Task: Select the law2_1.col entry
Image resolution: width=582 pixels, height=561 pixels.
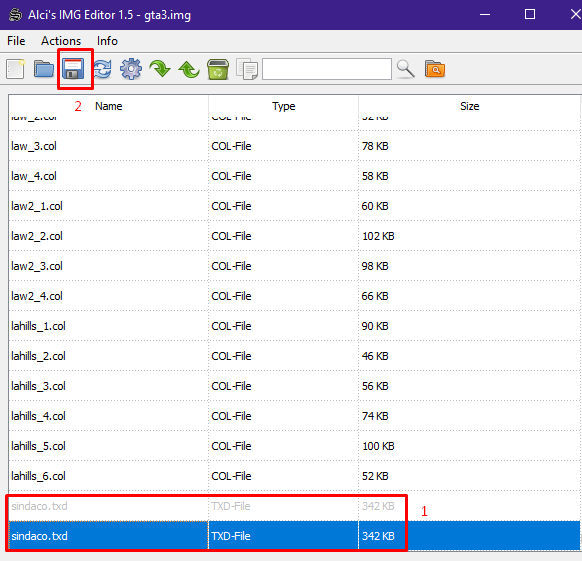Action: tap(294, 206)
